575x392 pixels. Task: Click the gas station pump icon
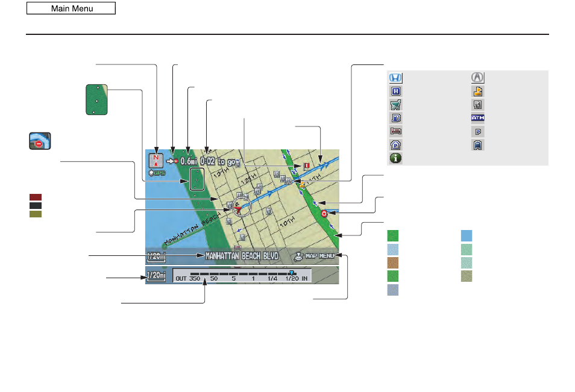tap(396, 118)
